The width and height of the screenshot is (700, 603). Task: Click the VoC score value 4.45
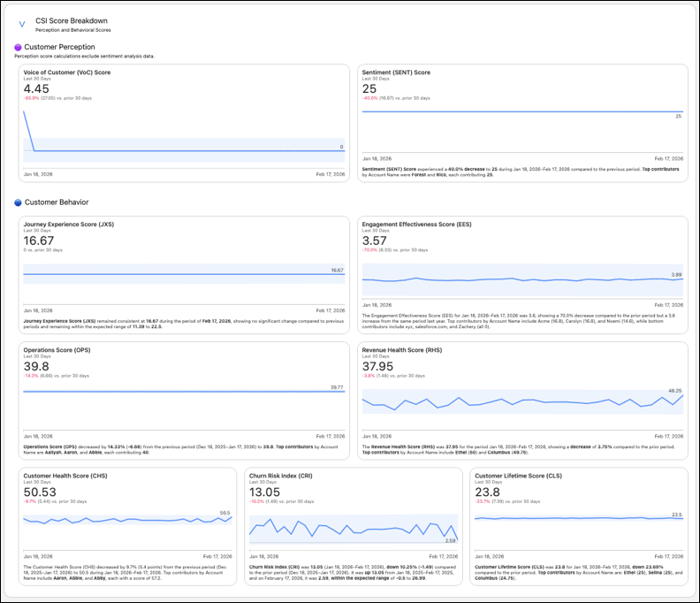tap(36, 89)
